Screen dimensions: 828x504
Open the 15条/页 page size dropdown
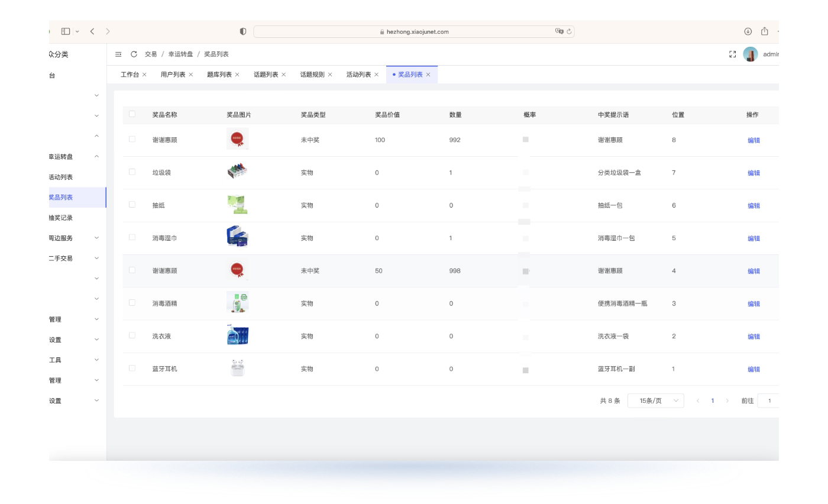click(655, 400)
